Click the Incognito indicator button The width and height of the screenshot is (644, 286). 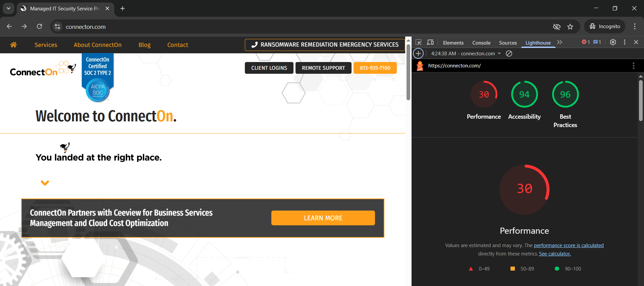[605, 26]
